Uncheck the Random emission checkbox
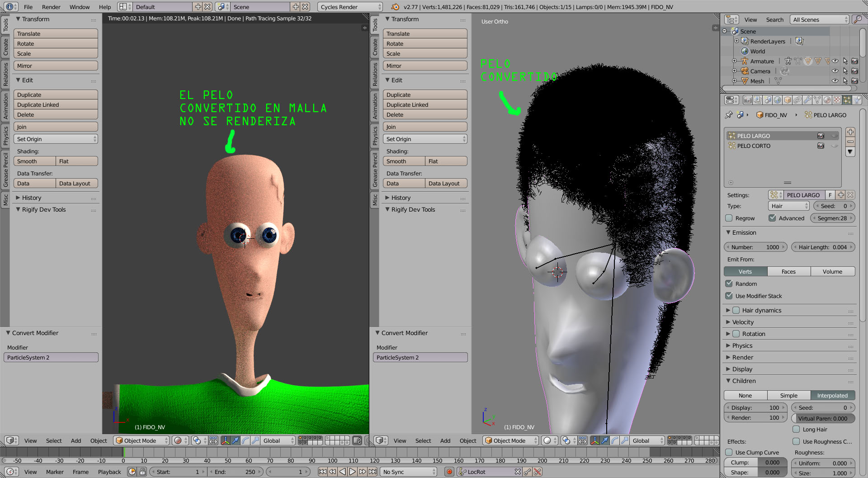Image resolution: width=868 pixels, height=478 pixels. 729,284
